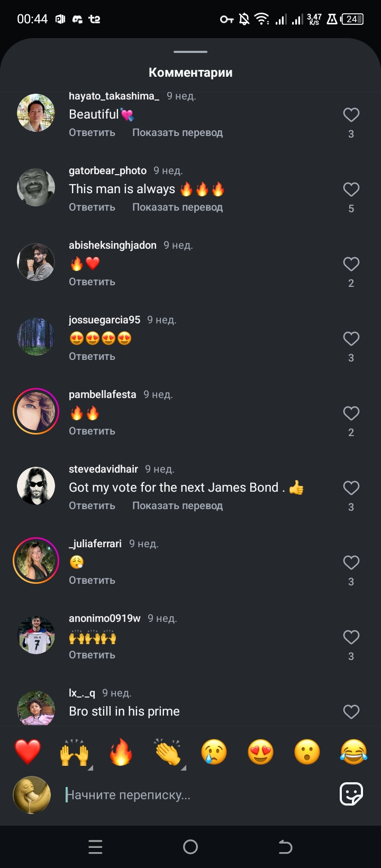
Task: Reply to pambellafesta's comment
Action: (x=92, y=431)
